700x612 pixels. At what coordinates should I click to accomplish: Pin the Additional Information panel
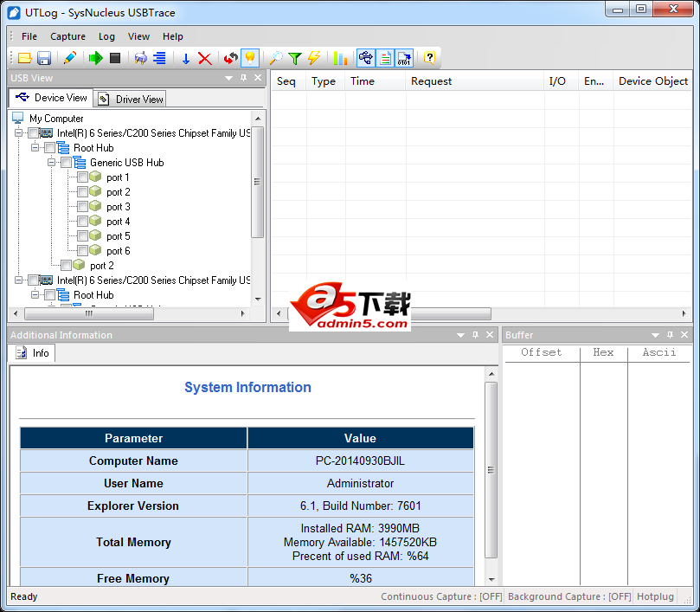(475, 335)
